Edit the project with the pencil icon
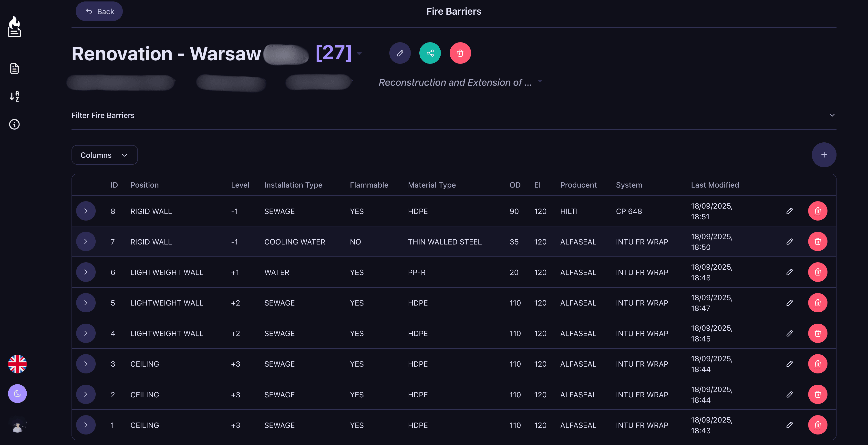This screenshot has height=445, width=868. [400, 53]
